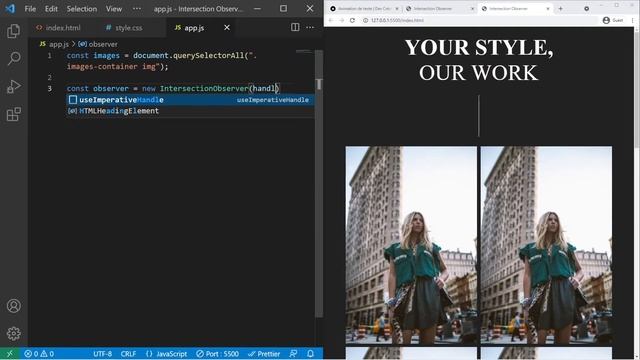
Task: Click the site info icon in address bar
Action: (366, 20)
